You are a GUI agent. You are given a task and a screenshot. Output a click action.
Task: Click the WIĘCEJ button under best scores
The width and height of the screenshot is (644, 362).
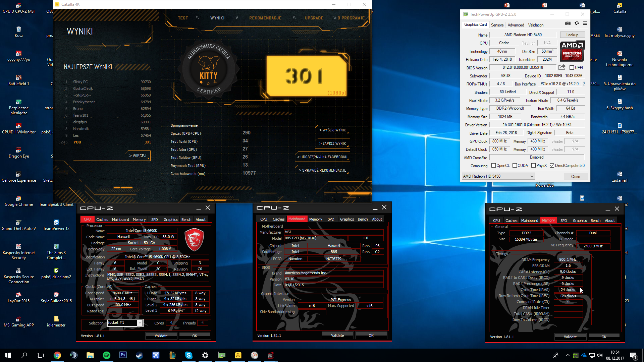pyautogui.click(x=138, y=156)
